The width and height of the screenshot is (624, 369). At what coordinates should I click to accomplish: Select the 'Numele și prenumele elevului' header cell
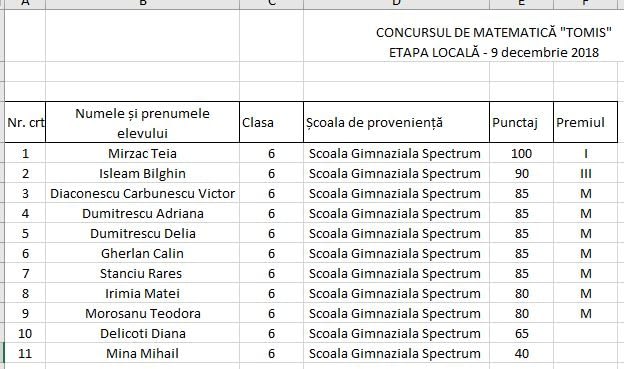click(142, 122)
